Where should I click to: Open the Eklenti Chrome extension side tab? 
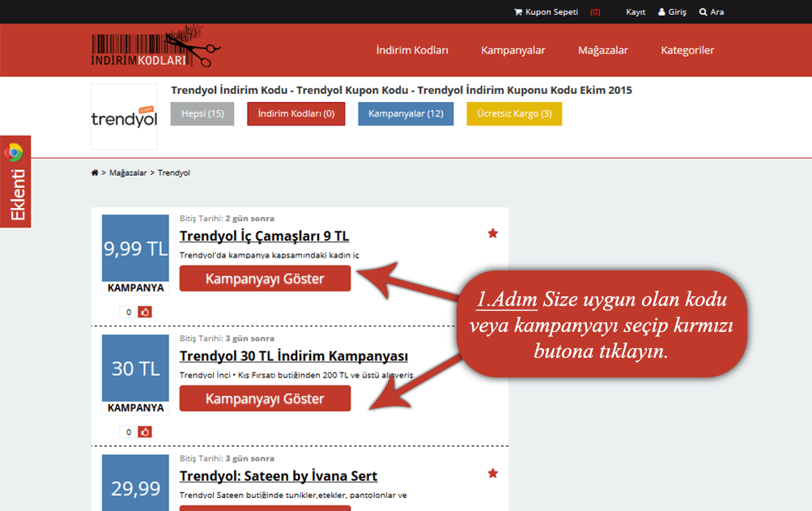point(15,181)
